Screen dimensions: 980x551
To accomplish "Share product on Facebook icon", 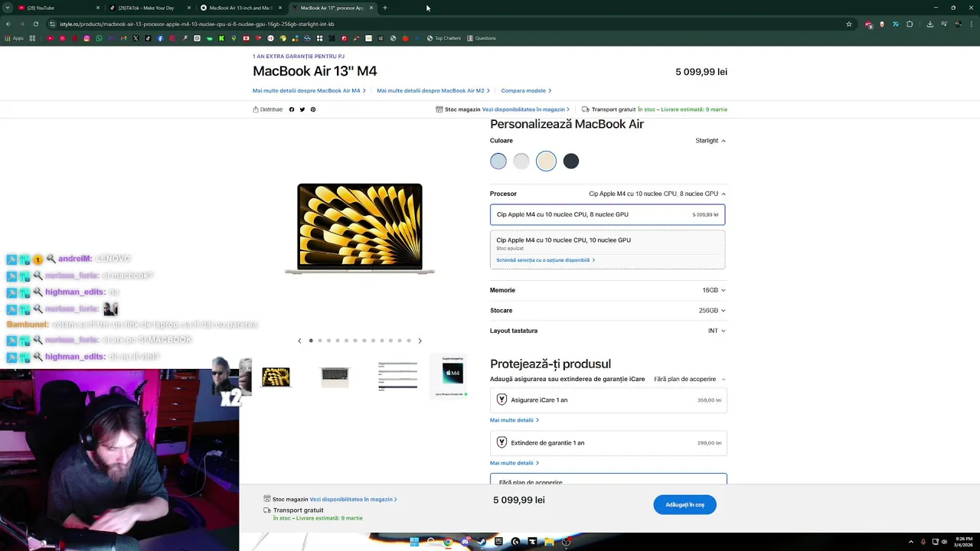I will pyautogui.click(x=292, y=109).
